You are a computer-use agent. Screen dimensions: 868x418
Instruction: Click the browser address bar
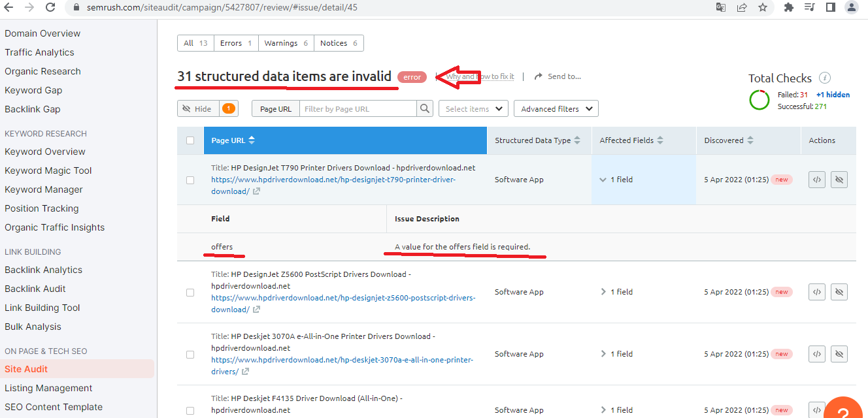386,8
